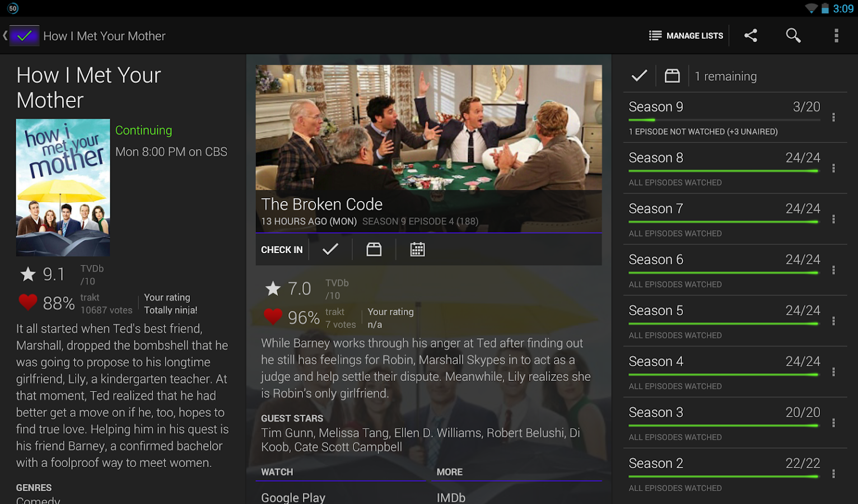This screenshot has width=858, height=504.
Task: Open the IMDb link
Action: tap(451, 497)
